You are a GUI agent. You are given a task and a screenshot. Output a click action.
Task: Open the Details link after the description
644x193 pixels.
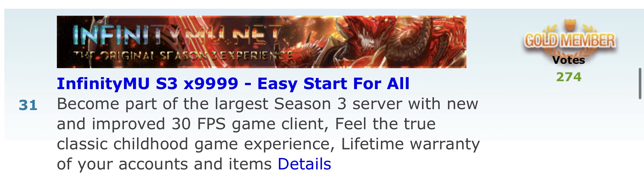point(304,164)
